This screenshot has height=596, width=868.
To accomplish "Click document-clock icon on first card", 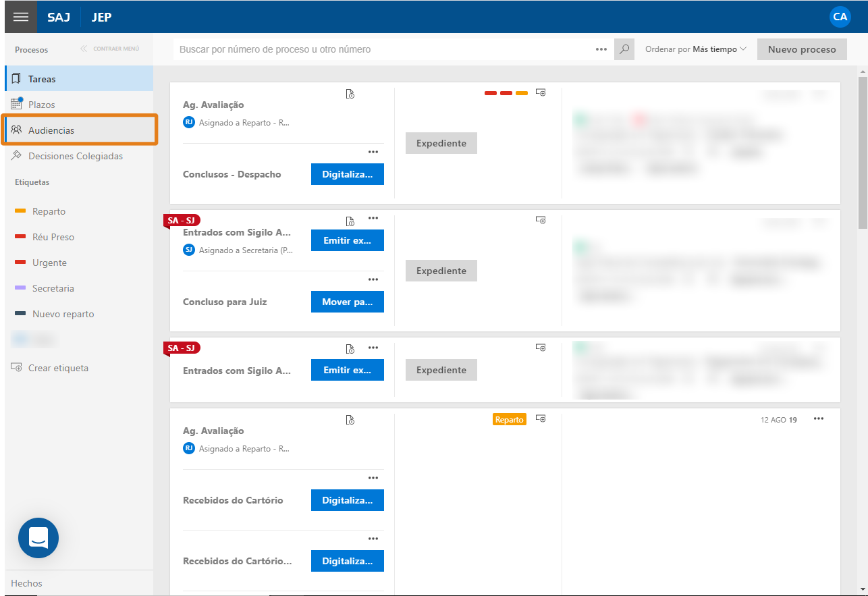I will (x=350, y=94).
